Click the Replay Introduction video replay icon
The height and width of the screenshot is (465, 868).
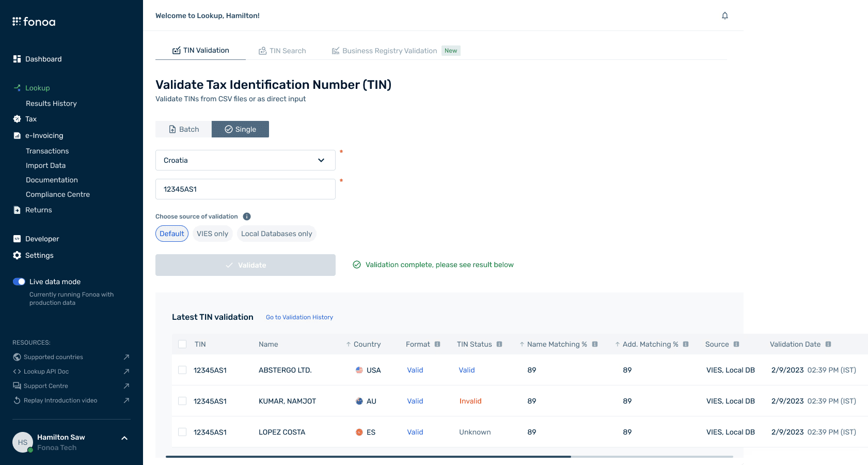[17, 400]
